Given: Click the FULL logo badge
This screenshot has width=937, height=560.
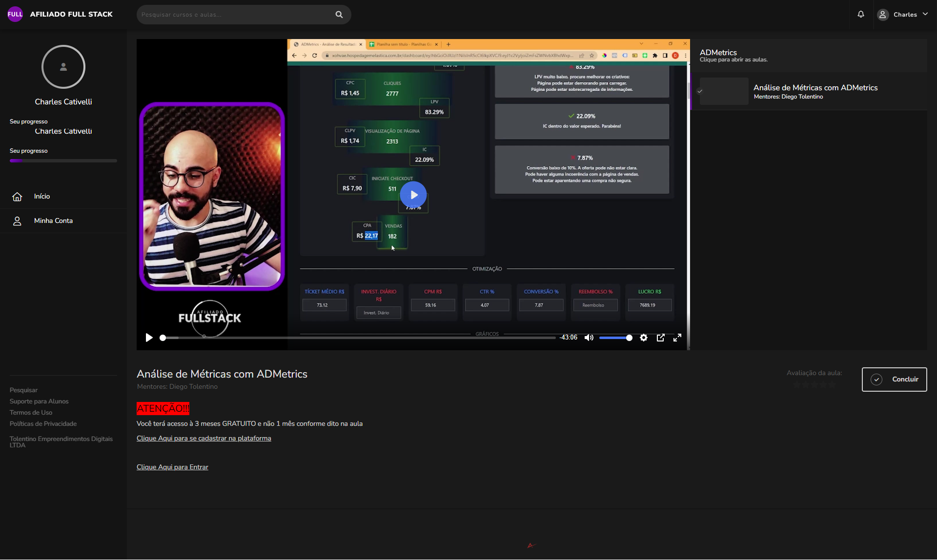Looking at the screenshot, I should pyautogui.click(x=15, y=14).
